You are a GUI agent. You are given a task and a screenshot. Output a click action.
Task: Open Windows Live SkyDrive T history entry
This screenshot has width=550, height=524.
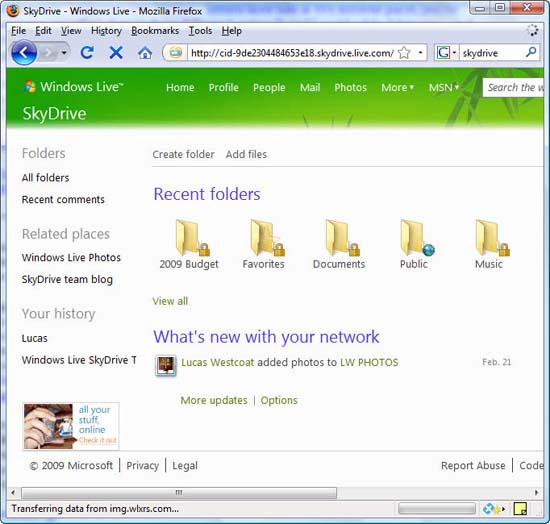(x=79, y=360)
